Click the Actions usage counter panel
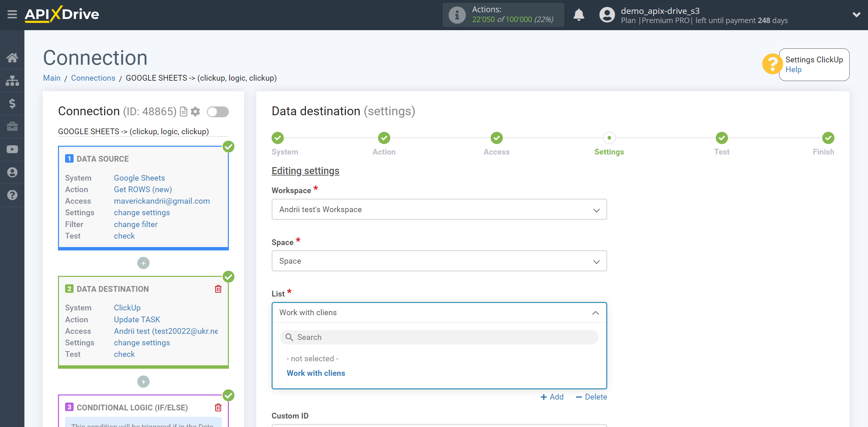This screenshot has height=427, width=868. click(503, 15)
